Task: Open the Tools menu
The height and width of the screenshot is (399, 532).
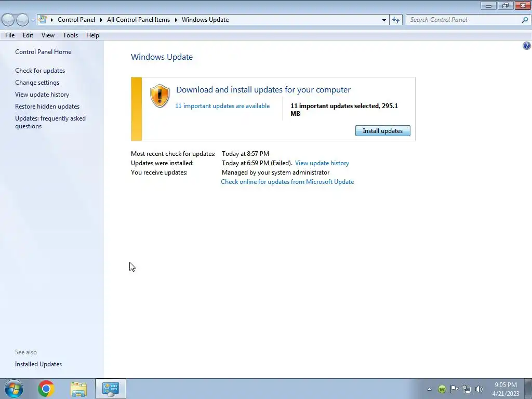Action: pos(70,35)
